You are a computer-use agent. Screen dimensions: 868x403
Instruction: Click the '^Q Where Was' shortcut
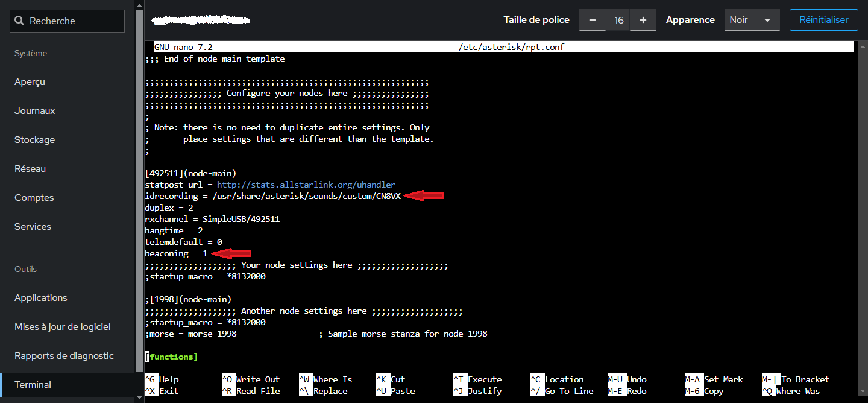pos(791,391)
